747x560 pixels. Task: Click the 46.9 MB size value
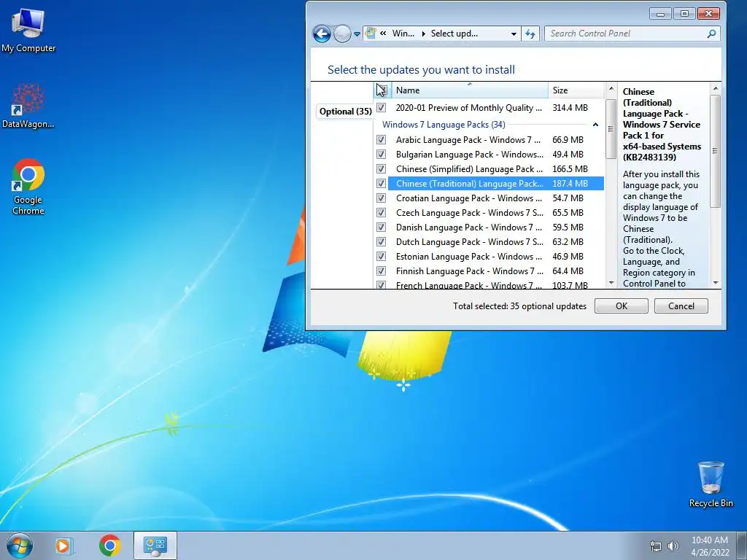(568, 256)
